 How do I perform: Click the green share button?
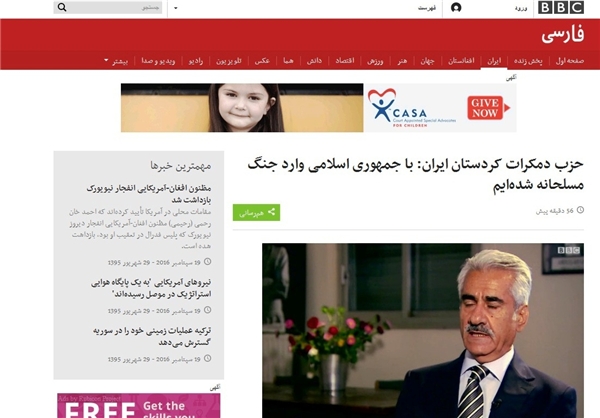click(x=256, y=212)
